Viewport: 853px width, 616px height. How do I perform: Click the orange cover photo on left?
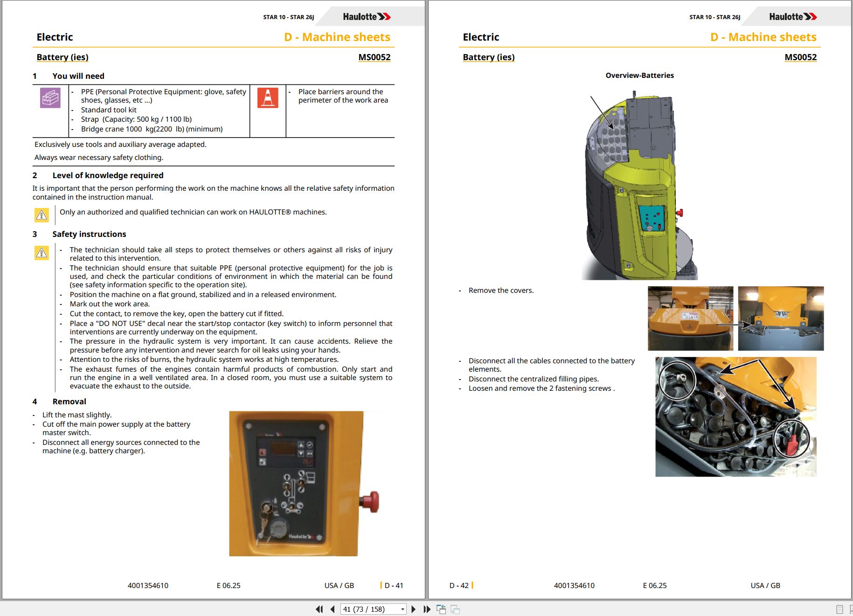click(690, 318)
